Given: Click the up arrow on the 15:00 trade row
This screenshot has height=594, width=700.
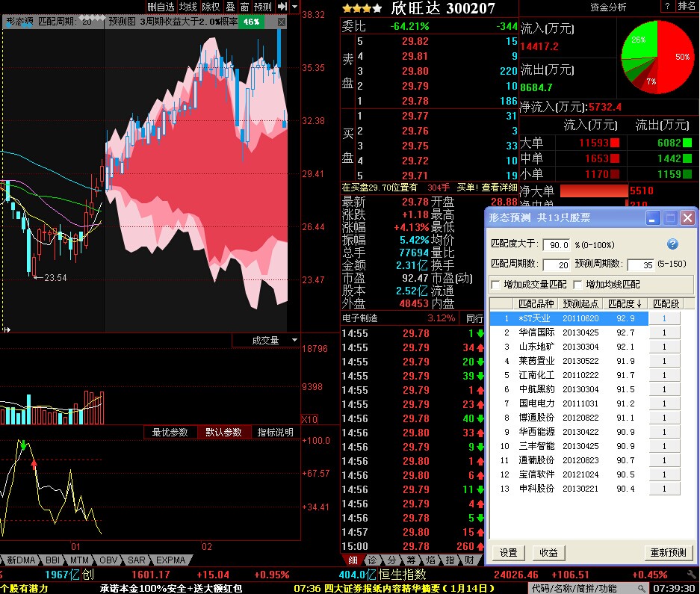Looking at the screenshot, I should click(x=480, y=546).
